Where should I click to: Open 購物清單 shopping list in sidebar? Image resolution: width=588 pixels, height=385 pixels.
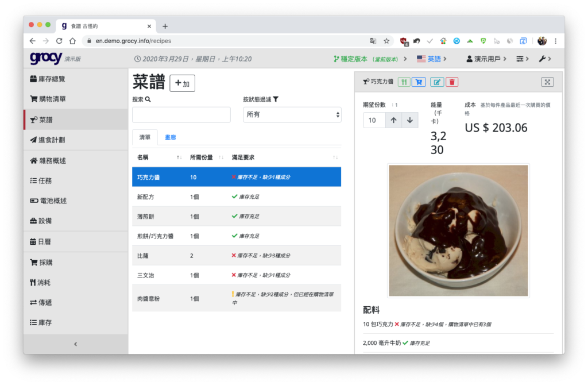[x=76, y=99]
